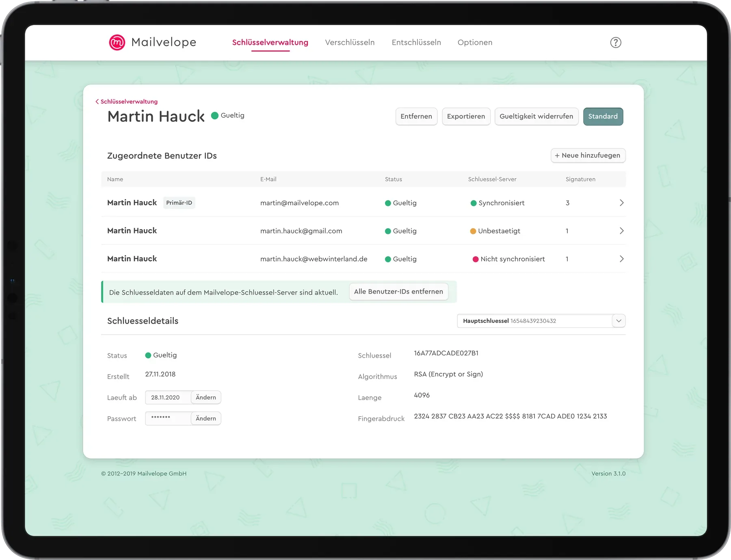This screenshot has width=731, height=560.
Task: Click the Signaturen column header
Action: (x=580, y=179)
